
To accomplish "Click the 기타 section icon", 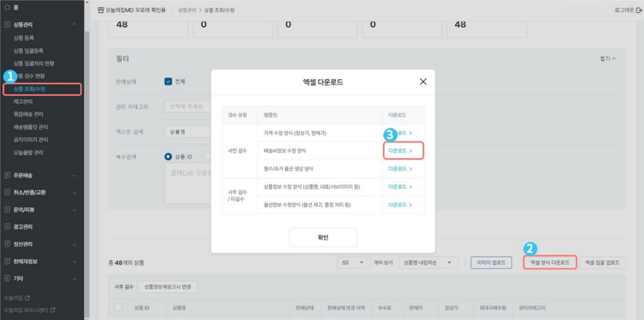I will click(x=7, y=278).
